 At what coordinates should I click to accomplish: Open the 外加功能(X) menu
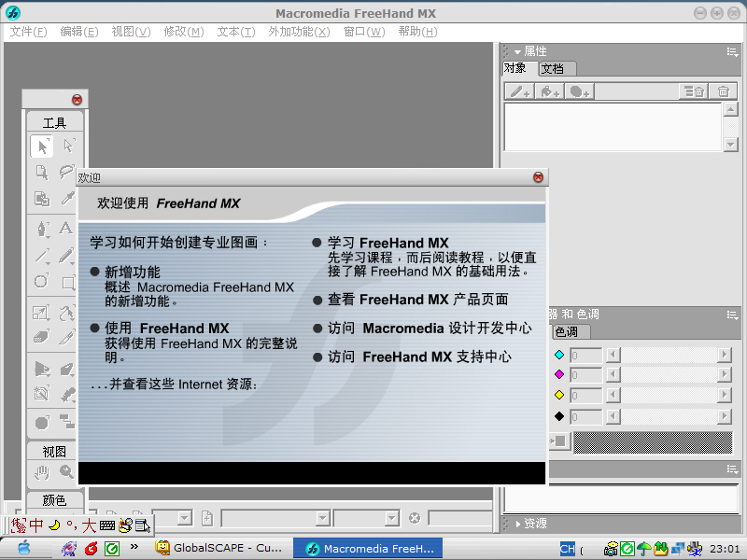point(299,32)
